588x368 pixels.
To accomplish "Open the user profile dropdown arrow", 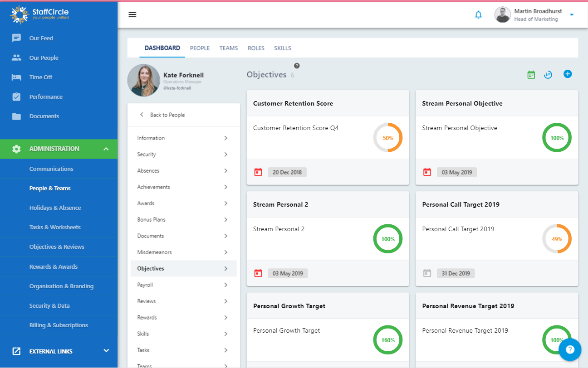I will pos(572,15).
